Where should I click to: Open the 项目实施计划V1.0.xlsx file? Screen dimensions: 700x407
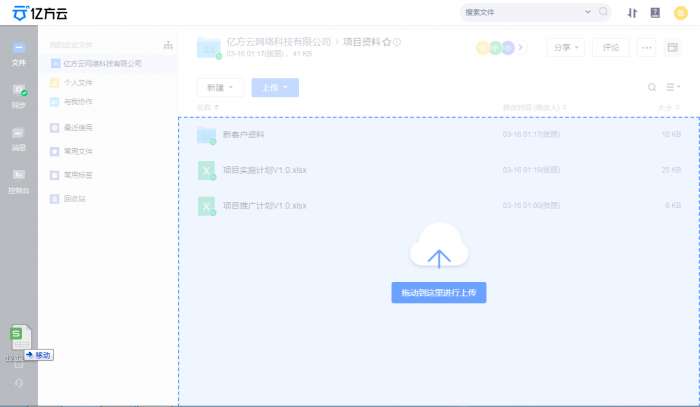click(264, 170)
